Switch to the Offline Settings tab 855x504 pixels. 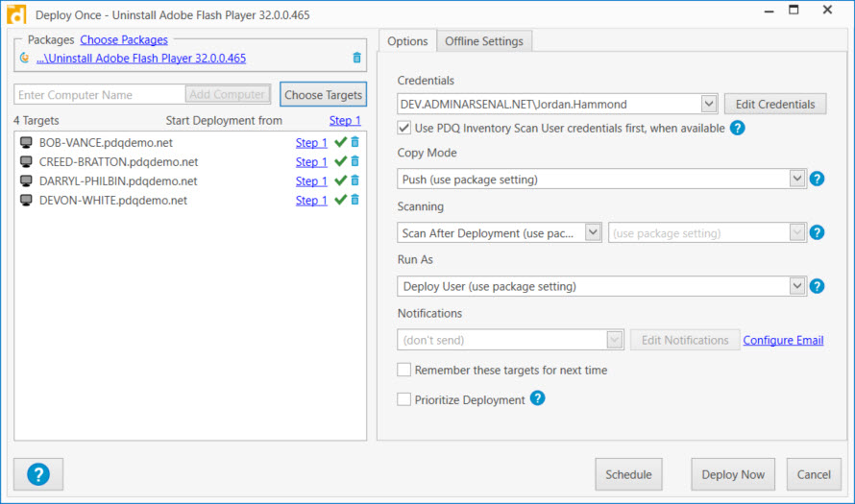click(x=483, y=41)
